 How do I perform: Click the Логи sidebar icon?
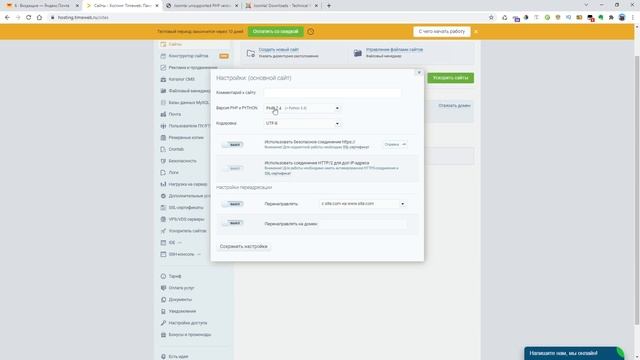click(163, 173)
